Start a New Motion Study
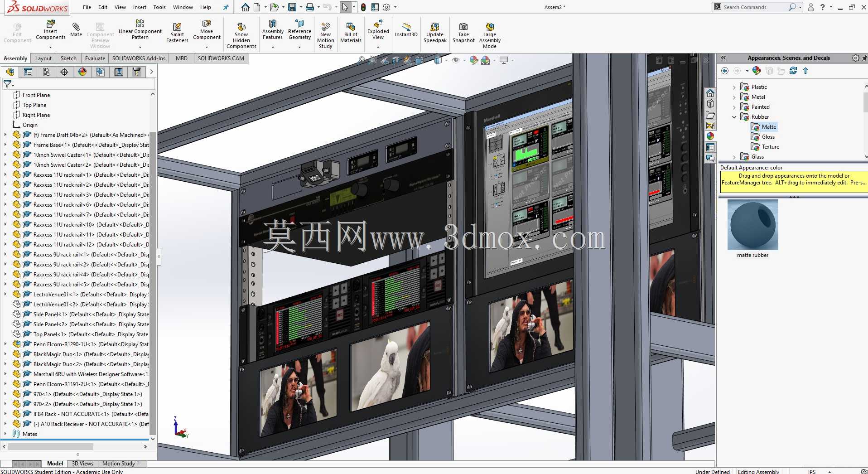The height and width of the screenshot is (474, 868). pyautogui.click(x=325, y=35)
